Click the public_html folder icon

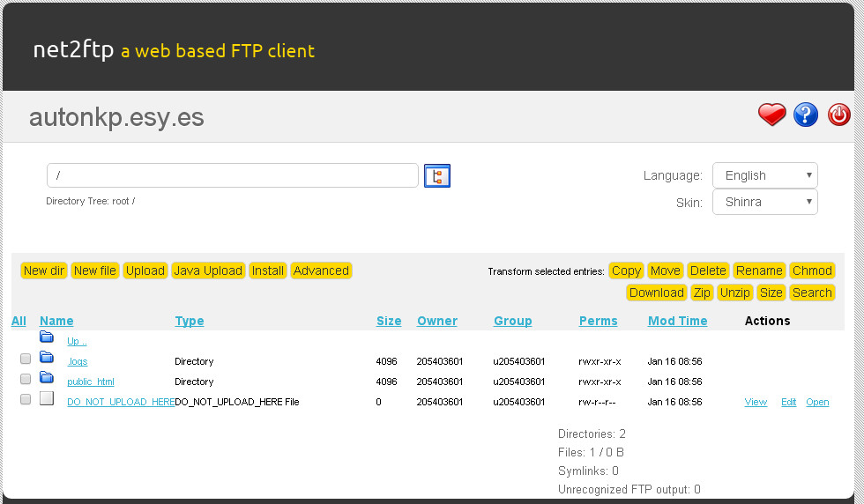(47, 379)
